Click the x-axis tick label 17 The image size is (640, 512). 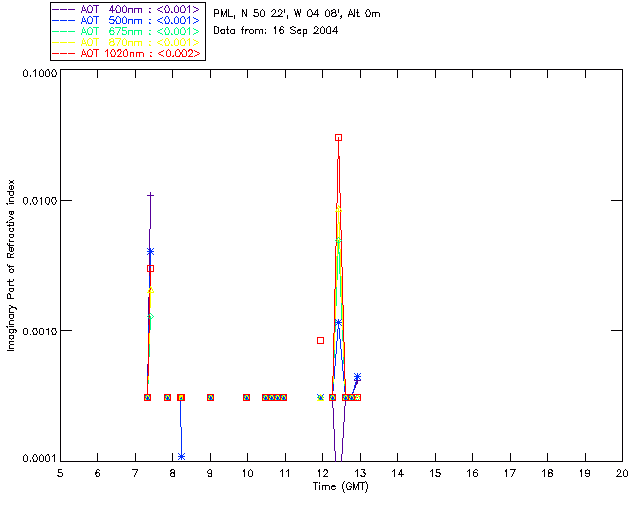510,473
